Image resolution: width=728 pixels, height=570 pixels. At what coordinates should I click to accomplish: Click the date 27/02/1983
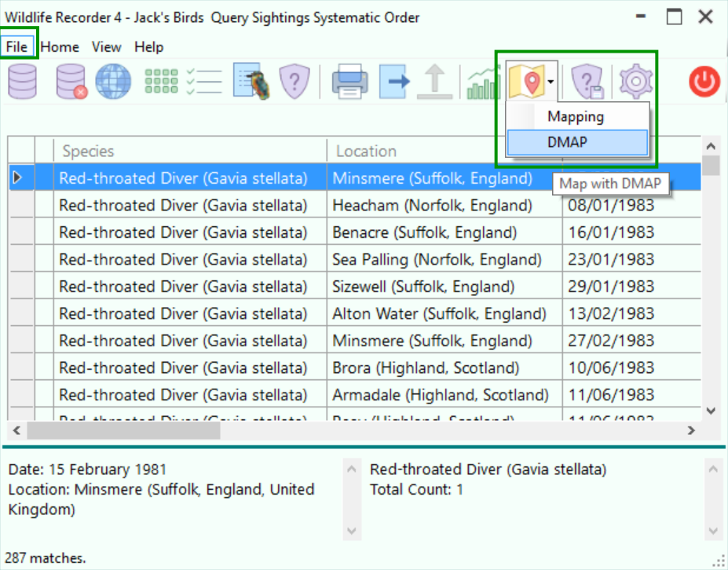pyautogui.click(x=611, y=341)
